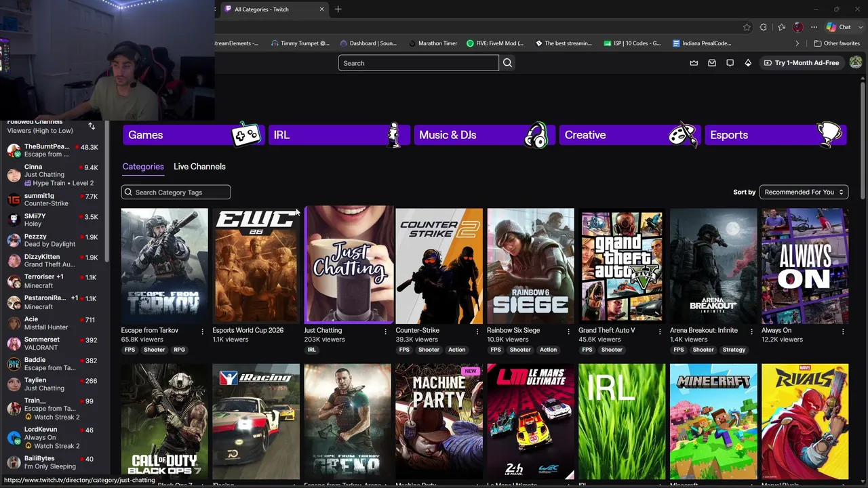Open options menu for Rainbow Six Siege
Image resolution: width=868 pixels, height=488 pixels.
pyautogui.click(x=568, y=331)
